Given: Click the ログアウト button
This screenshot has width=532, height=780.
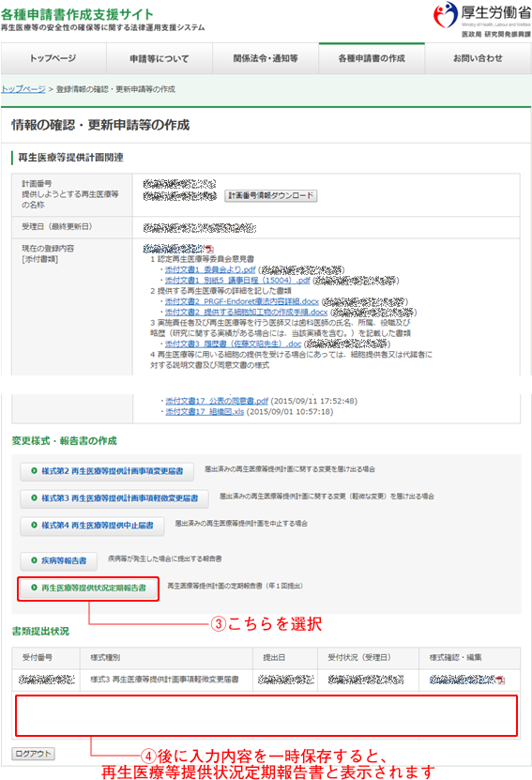Looking at the screenshot, I should click(34, 753).
